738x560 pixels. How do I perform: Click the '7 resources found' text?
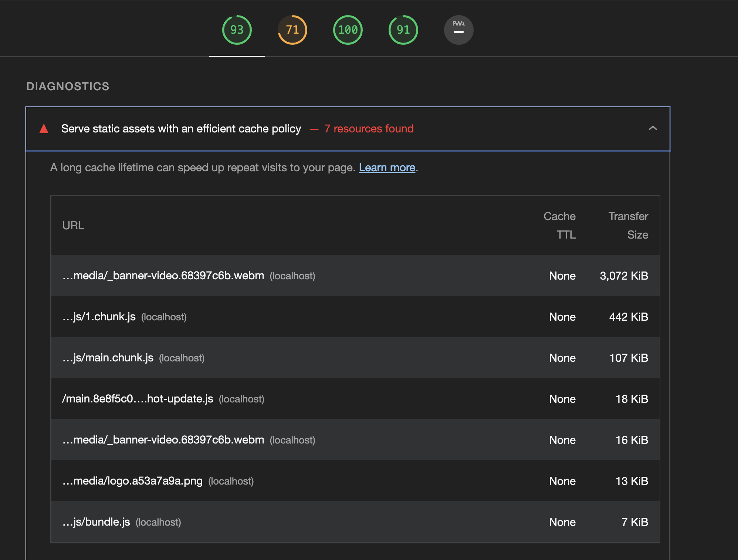coord(369,129)
